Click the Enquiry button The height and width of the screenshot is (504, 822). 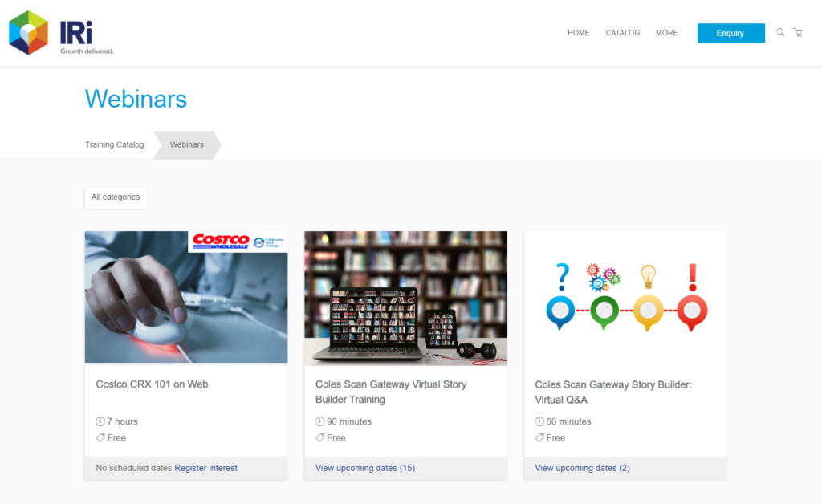coord(730,33)
